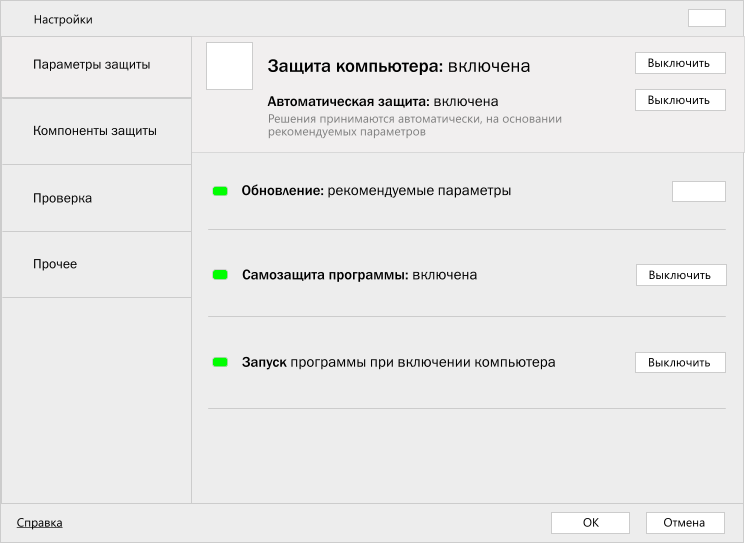Select the Проверка tab

(62, 198)
